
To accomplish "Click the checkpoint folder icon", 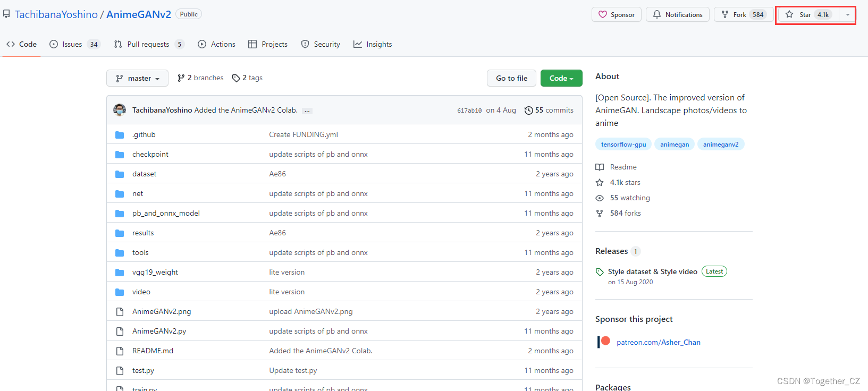I will point(120,155).
